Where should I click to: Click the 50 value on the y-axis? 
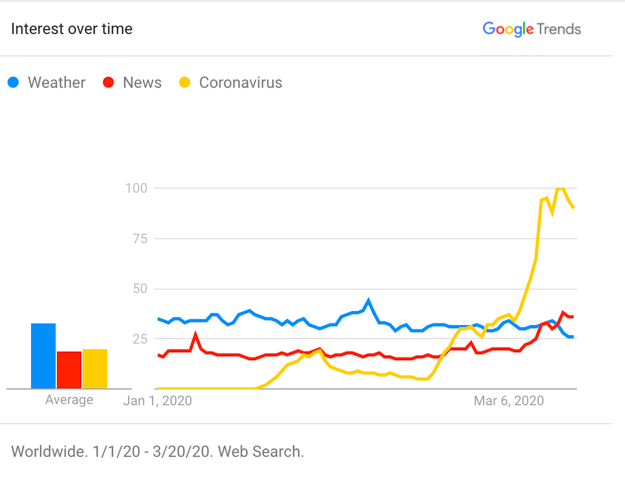(x=140, y=288)
